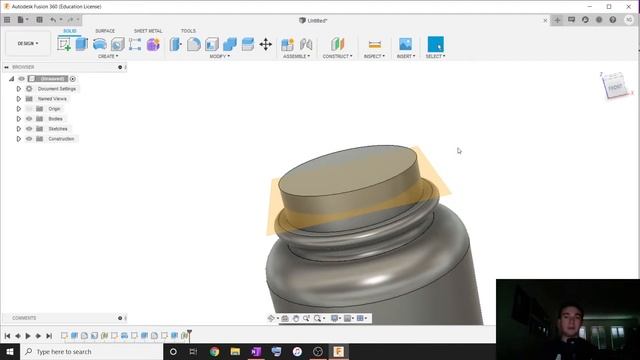Toggle visibility of Sketches folder
Image resolution: width=640 pixels, height=360 pixels.
point(29,129)
